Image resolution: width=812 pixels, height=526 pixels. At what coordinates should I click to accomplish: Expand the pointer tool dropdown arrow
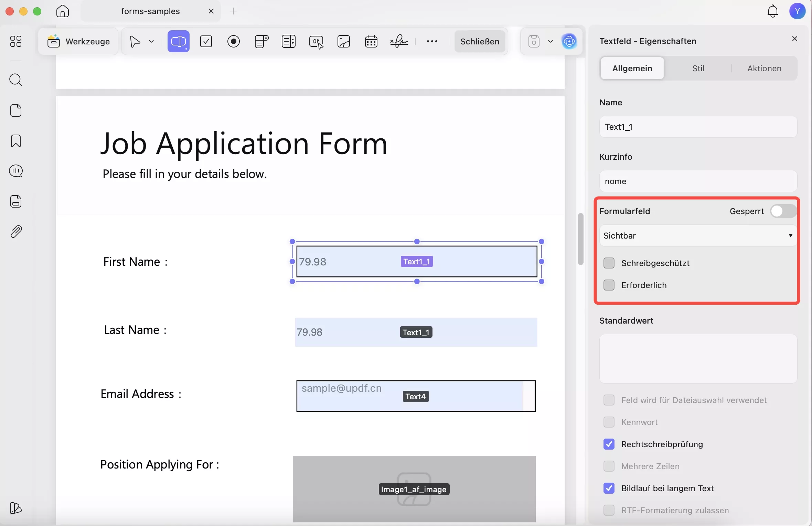pos(151,41)
